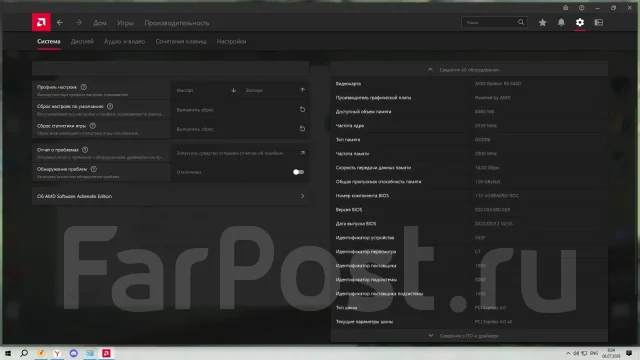Click reset icon in Сброс статистики игры row
This screenshot has height=360, width=640.
pos(302,129)
